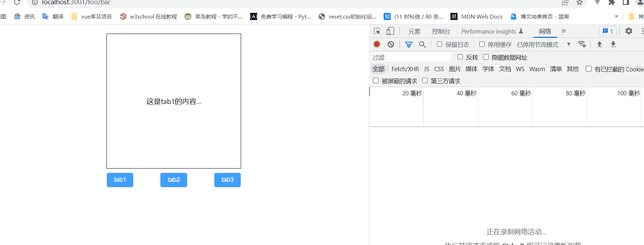This screenshot has width=644, height=245.
Task: Filter requests by CSS type
Action: coord(439,69)
